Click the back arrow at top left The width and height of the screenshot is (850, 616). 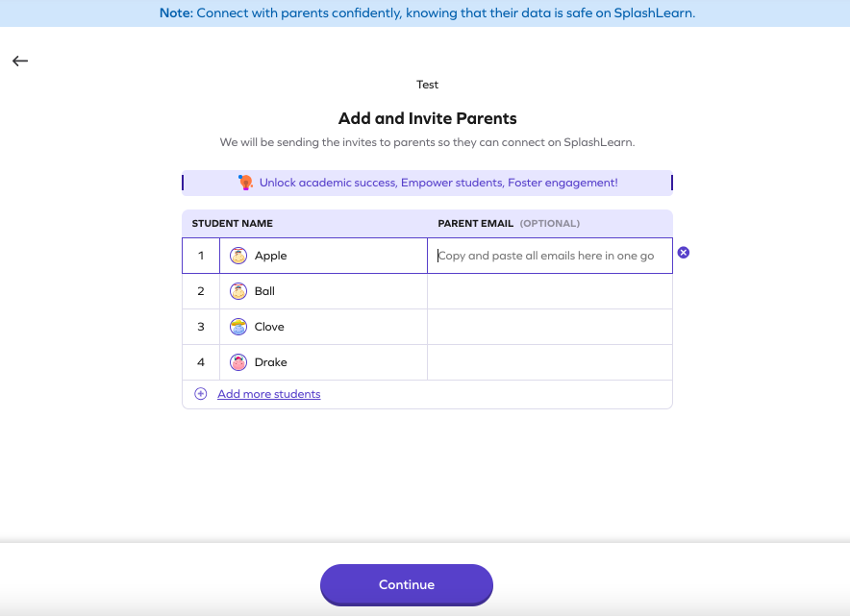click(x=19, y=61)
